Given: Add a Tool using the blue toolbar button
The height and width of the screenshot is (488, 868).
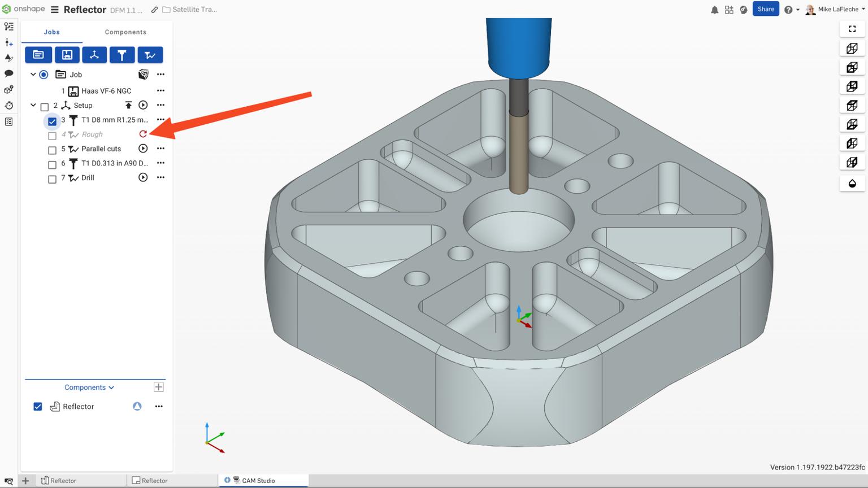Looking at the screenshot, I should click(122, 55).
